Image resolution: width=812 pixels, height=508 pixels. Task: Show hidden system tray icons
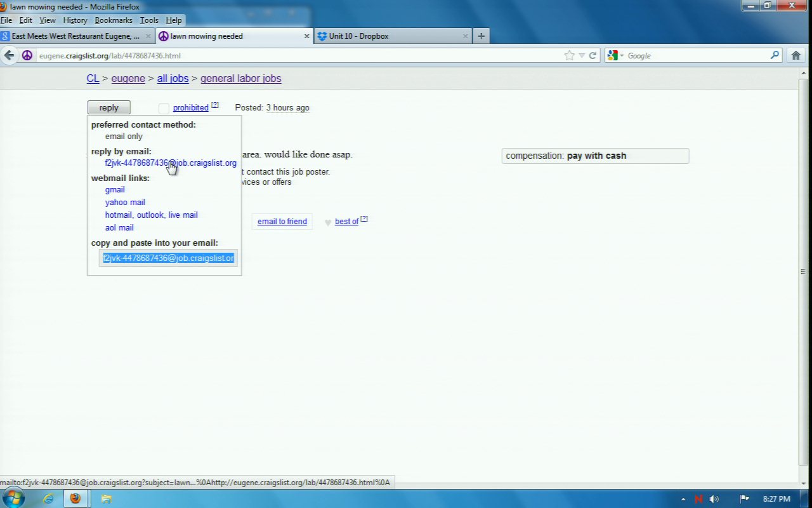coord(683,499)
